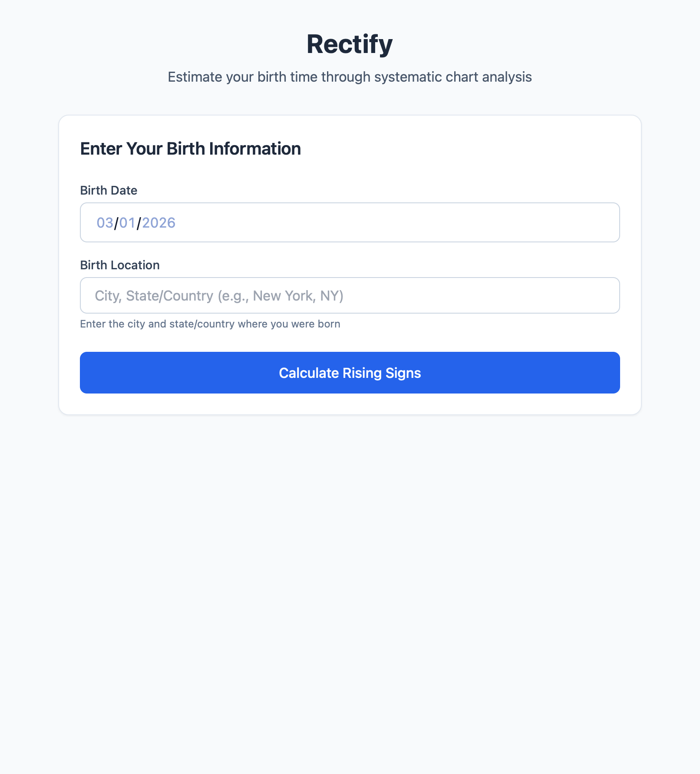Viewport: 700px width, 774px height.
Task: Click the word "Signs" on the blue button
Action: click(403, 373)
